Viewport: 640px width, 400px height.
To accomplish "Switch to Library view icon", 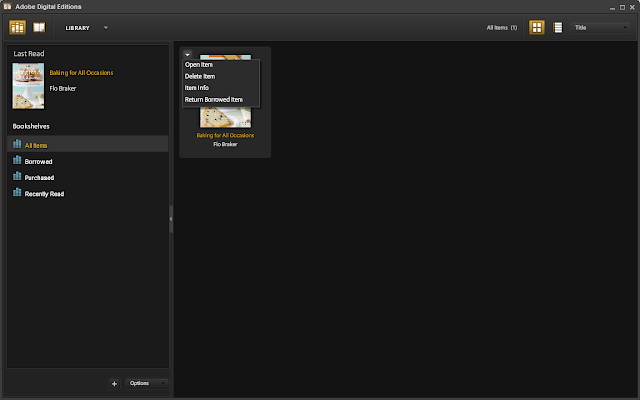I will pos(17,27).
